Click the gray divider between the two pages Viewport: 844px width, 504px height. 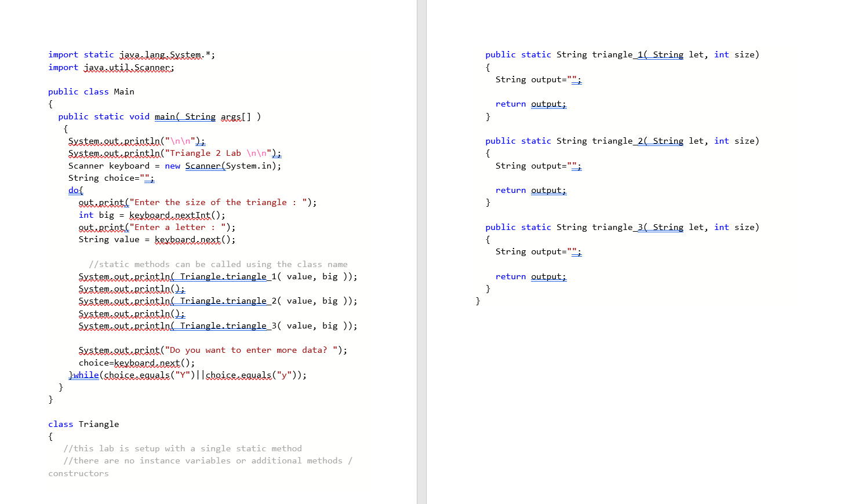tap(421, 252)
